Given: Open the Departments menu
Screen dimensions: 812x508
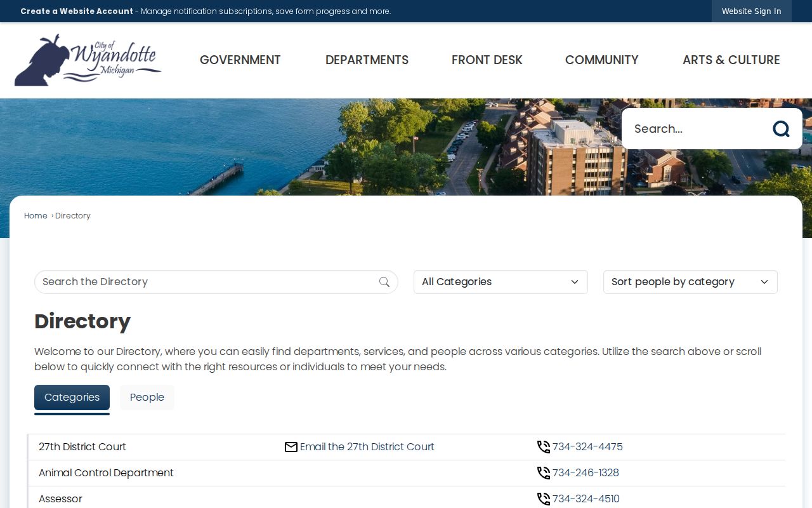Looking at the screenshot, I should click(367, 60).
